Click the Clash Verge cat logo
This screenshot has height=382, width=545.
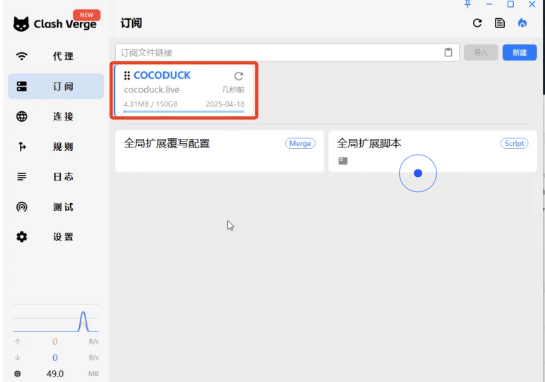(x=21, y=24)
